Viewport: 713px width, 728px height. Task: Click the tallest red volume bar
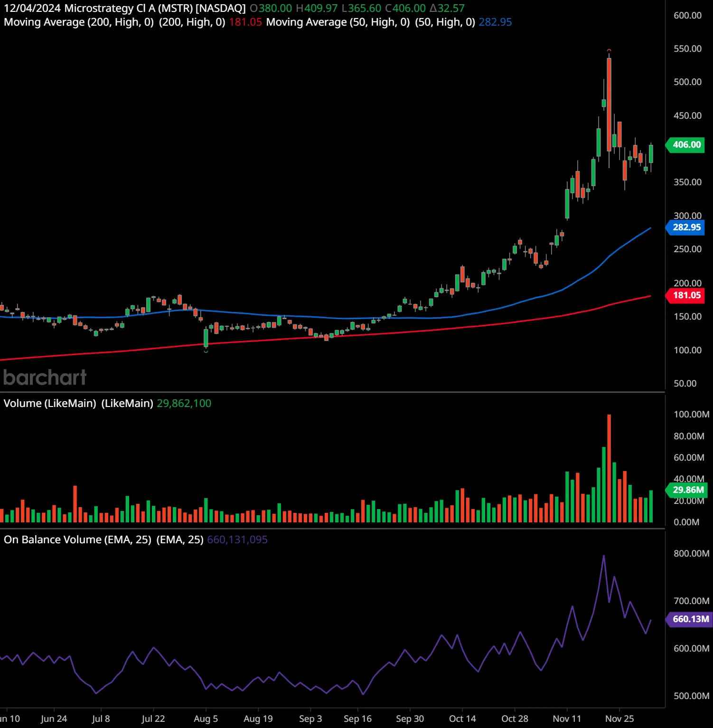pos(609,468)
